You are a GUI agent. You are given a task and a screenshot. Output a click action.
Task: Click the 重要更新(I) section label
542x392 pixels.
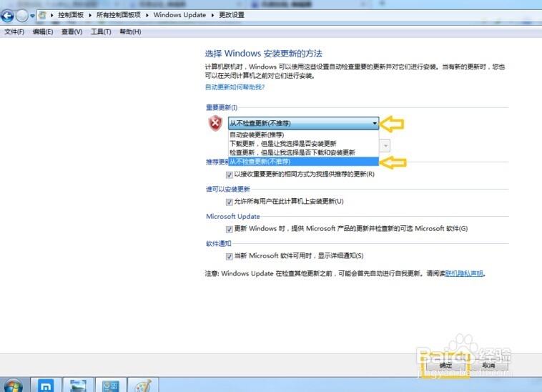(222, 107)
